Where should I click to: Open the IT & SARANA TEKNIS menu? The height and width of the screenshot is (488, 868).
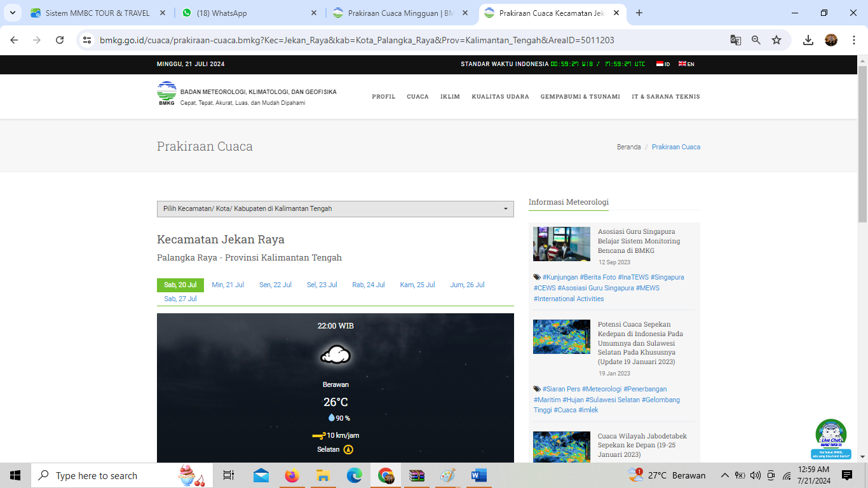click(x=666, y=97)
